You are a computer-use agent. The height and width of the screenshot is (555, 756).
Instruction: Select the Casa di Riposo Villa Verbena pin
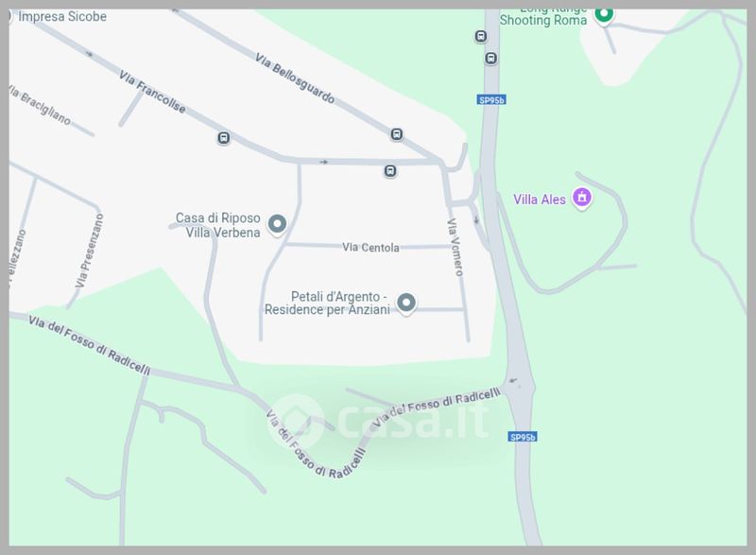[x=277, y=225]
